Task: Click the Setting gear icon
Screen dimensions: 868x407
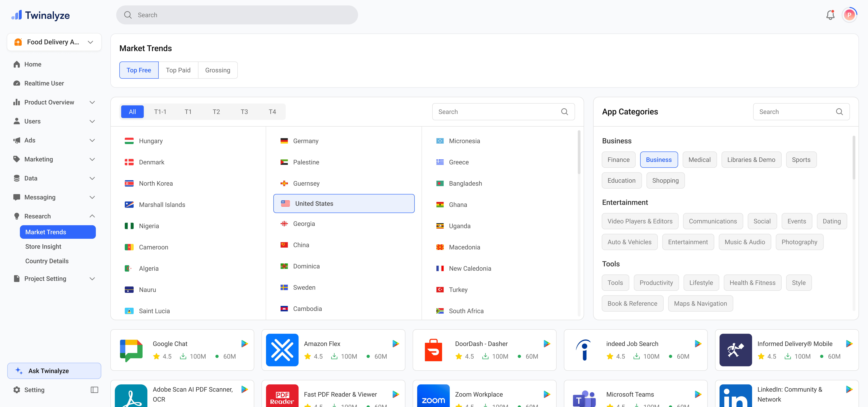Action: click(17, 390)
